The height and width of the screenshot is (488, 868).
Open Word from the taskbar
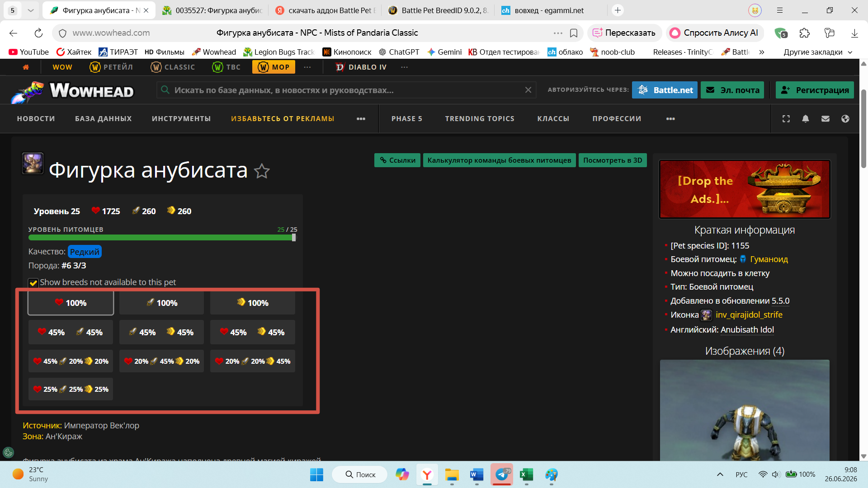pos(477,474)
